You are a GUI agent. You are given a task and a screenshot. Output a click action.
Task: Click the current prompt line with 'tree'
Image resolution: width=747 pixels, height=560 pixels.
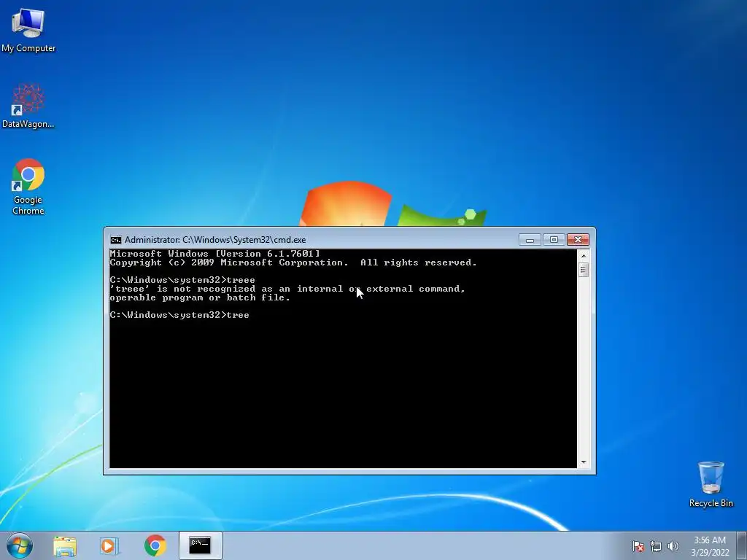179,315
